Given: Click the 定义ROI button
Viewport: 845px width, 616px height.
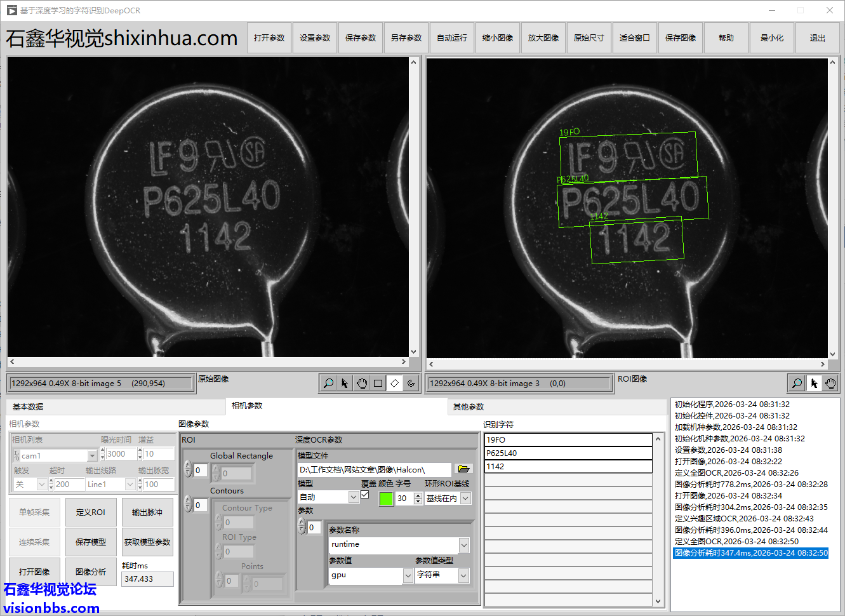Looking at the screenshot, I should click(90, 512).
